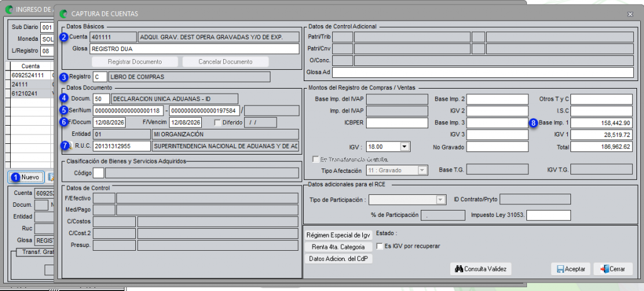Viewport: 644px width, 291px height.
Task: Click the Cancelar Documento button
Action: coord(226,62)
